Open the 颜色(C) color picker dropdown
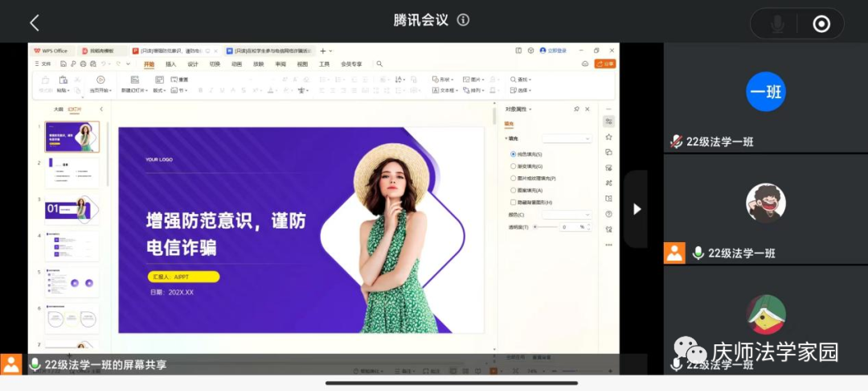Image resolution: width=868 pixels, height=391 pixels. tap(567, 215)
